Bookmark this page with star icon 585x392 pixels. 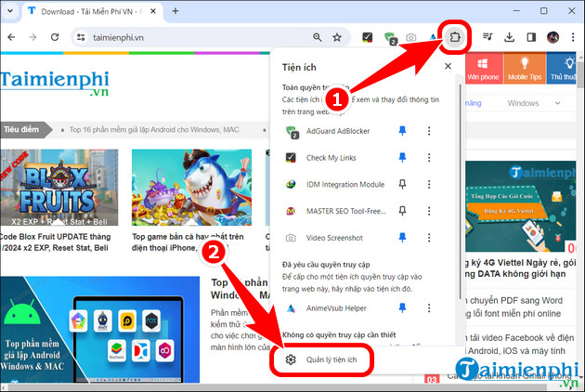pos(337,37)
